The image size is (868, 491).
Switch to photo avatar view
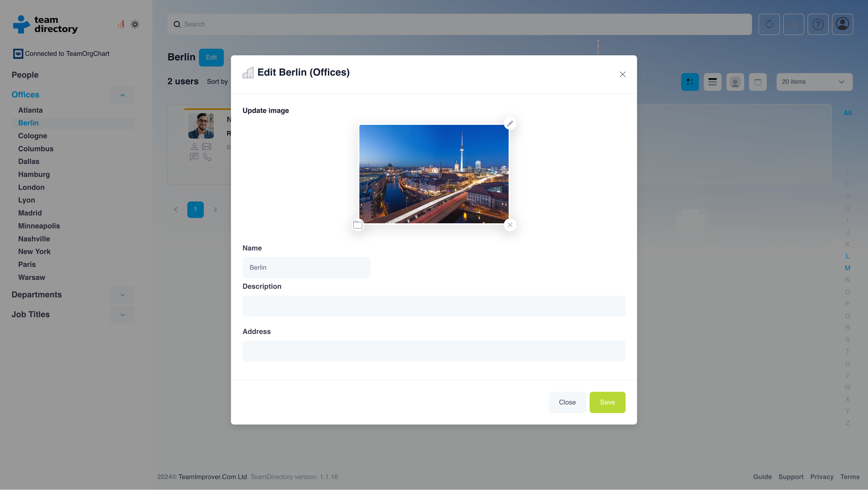pyautogui.click(x=735, y=82)
